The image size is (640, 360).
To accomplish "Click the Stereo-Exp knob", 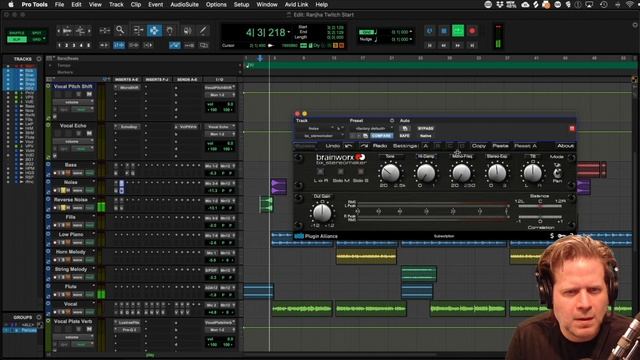I will [x=497, y=173].
